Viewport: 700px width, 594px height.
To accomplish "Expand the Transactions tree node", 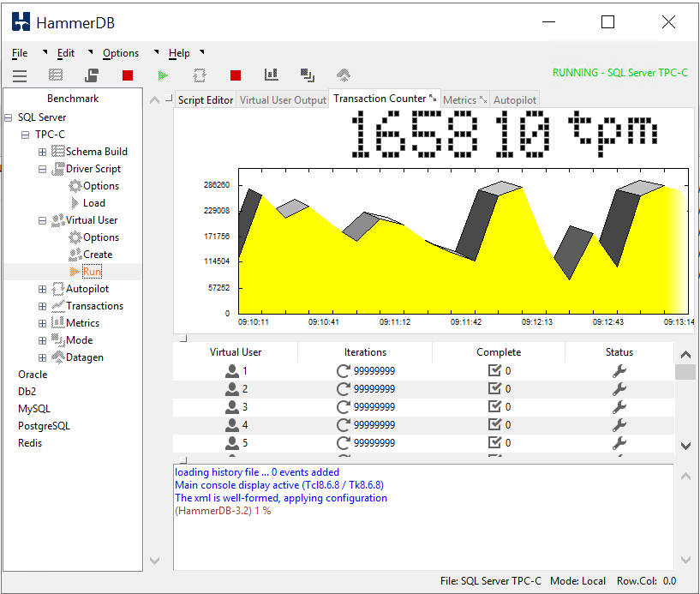I will (x=43, y=306).
